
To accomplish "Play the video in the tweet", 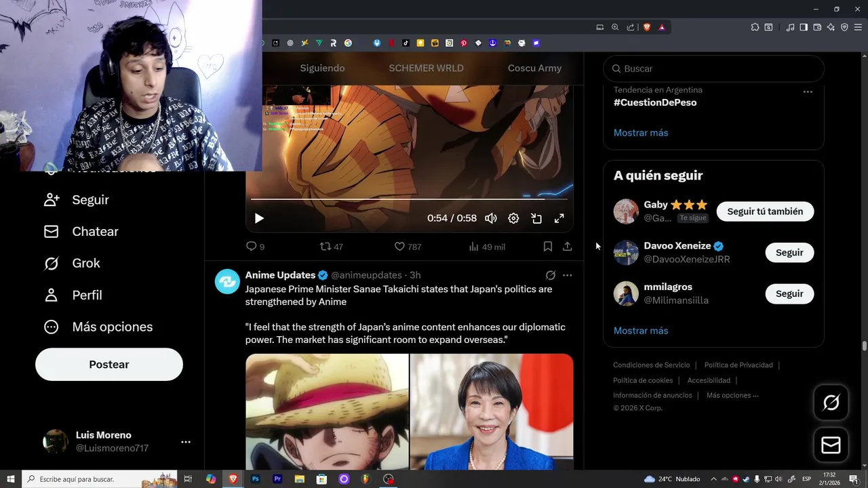I will (259, 218).
